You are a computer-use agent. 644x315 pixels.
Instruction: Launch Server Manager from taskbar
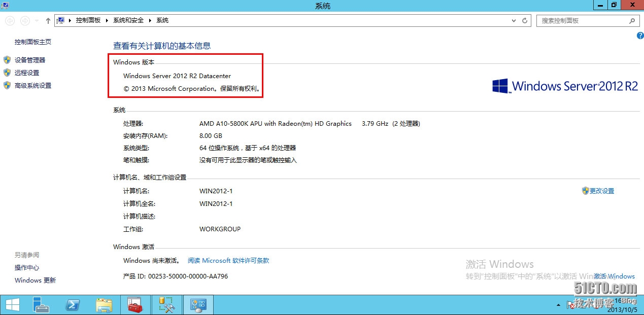[41, 305]
